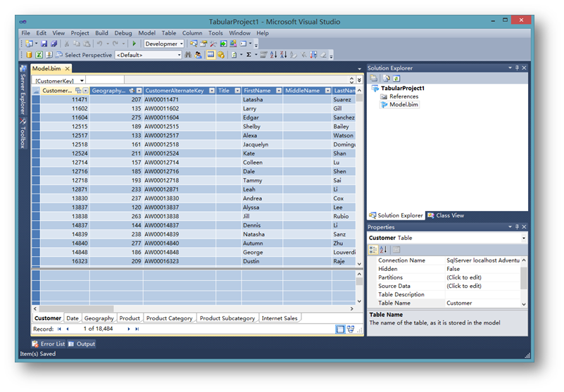564x392 pixels.
Task: Open the Error List tab
Action: 49,344
